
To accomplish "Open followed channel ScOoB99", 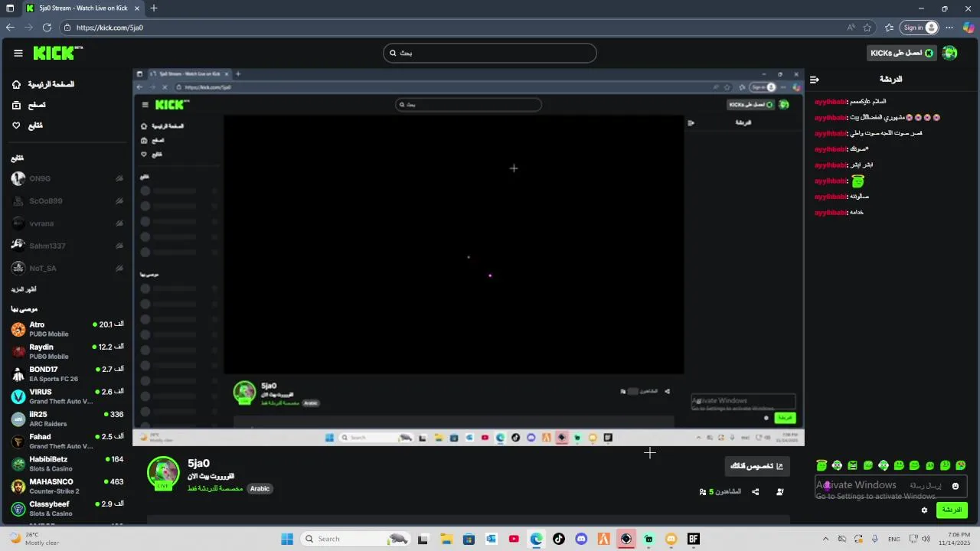I will click(67, 201).
